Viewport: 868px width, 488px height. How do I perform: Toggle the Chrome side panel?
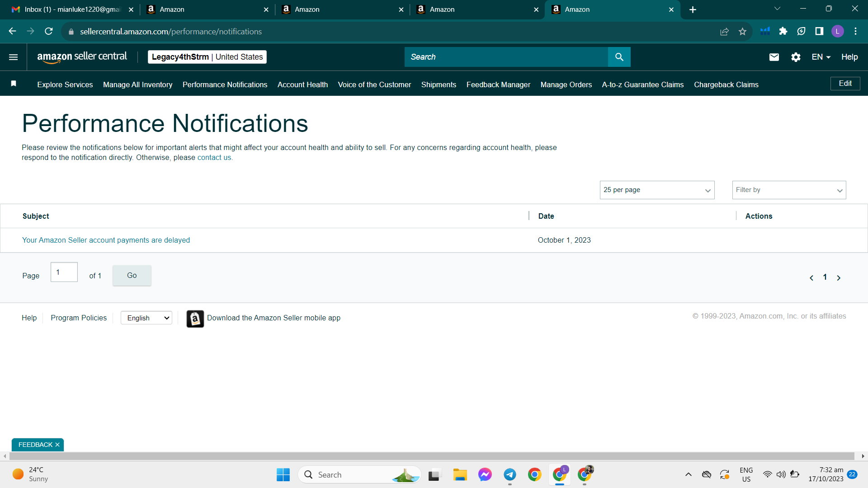[819, 31]
